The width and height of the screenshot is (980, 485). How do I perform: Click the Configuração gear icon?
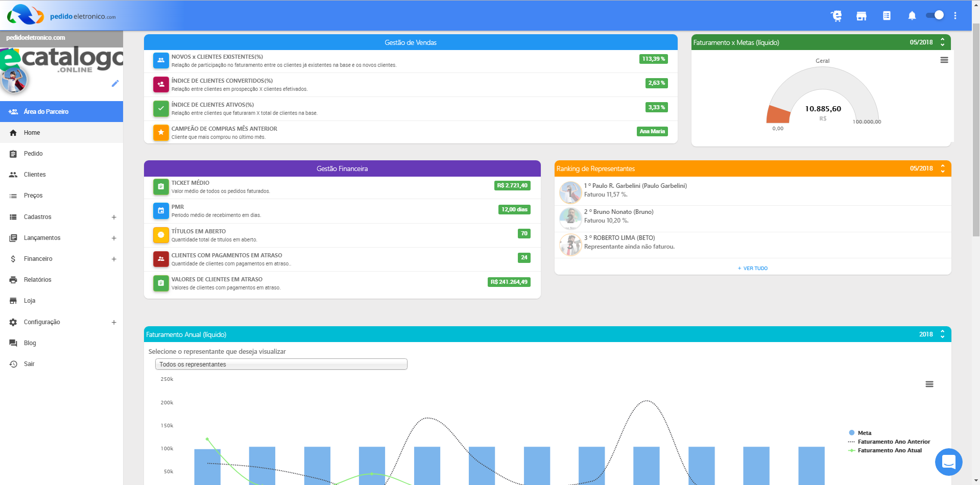[x=13, y=322]
